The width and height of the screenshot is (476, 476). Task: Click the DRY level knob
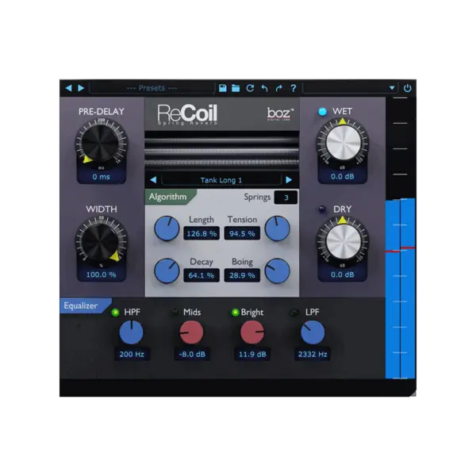343,241
